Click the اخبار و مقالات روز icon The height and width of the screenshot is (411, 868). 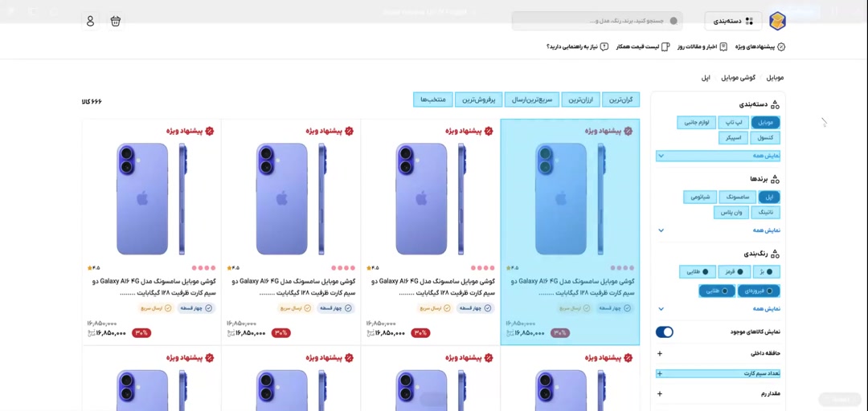click(x=723, y=47)
